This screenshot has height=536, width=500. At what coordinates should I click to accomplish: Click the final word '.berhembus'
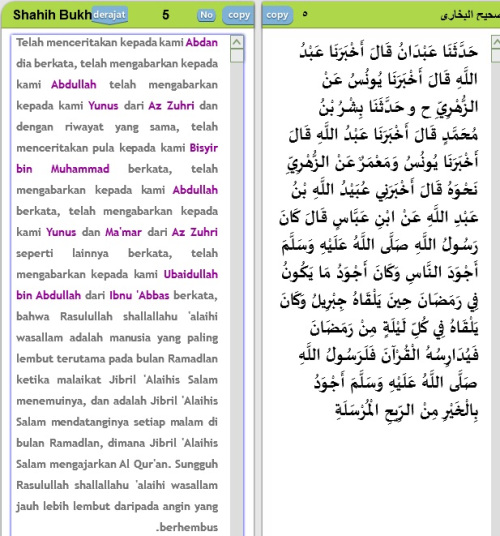pyautogui.click(x=187, y=527)
